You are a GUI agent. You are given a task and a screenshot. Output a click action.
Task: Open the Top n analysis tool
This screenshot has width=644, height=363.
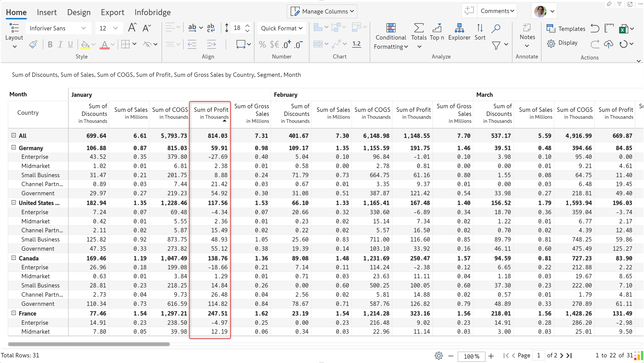coord(437,32)
